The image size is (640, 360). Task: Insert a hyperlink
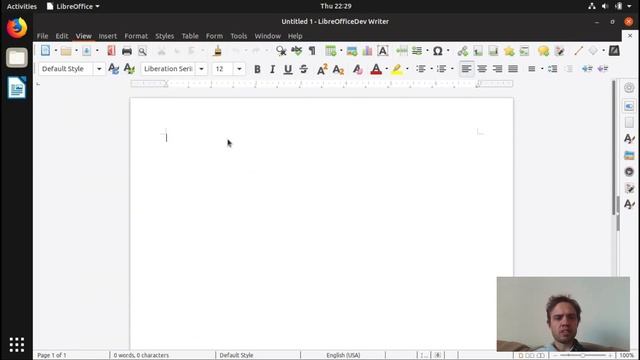[462, 51]
